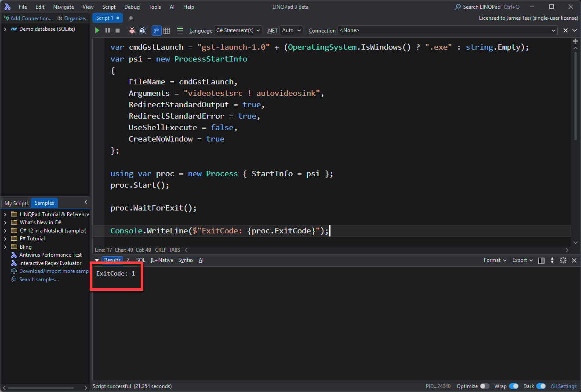Click results up-down arrows icon
Image resolution: width=581 pixels, height=392 pixels.
click(x=552, y=261)
